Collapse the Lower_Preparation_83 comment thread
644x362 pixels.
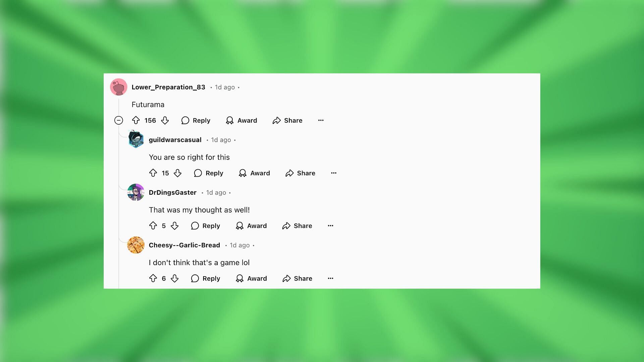pyautogui.click(x=118, y=120)
